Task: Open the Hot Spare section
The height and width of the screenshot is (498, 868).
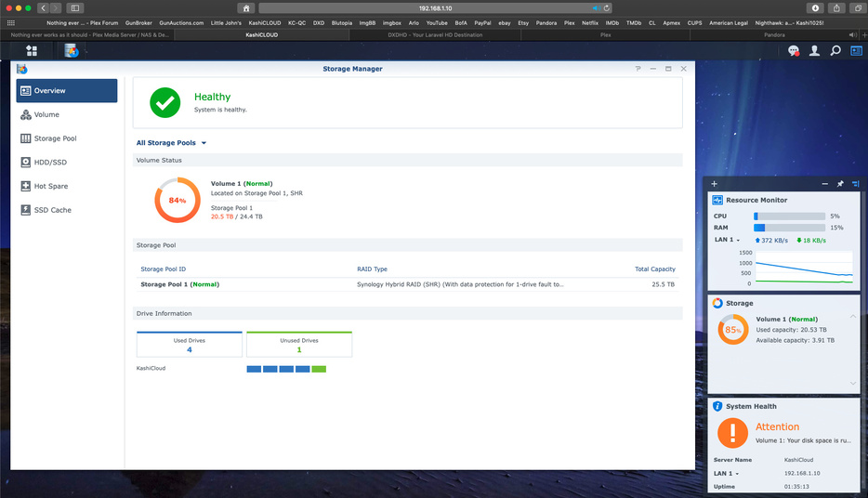Action: pos(67,186)
